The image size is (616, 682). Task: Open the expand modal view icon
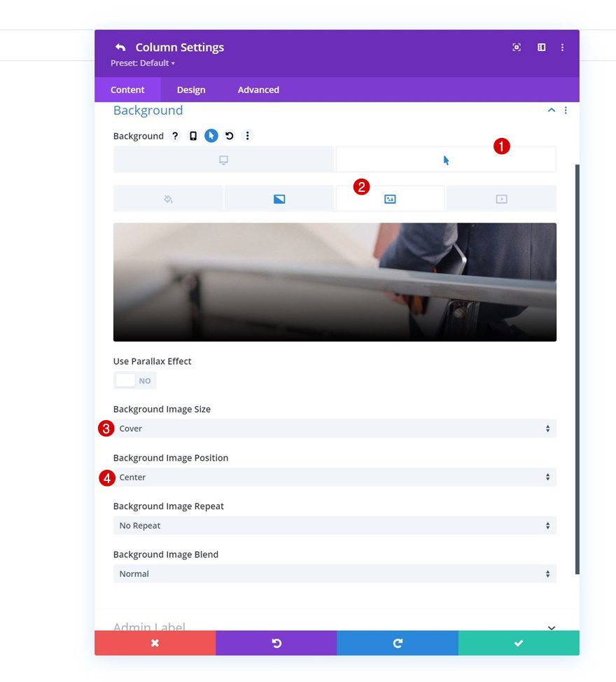point(516,47)
